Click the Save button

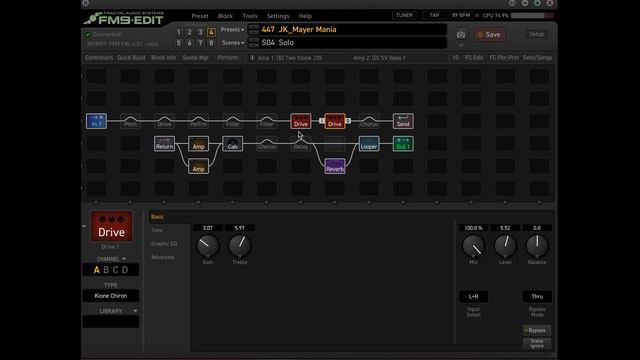(x=489, y=35)
